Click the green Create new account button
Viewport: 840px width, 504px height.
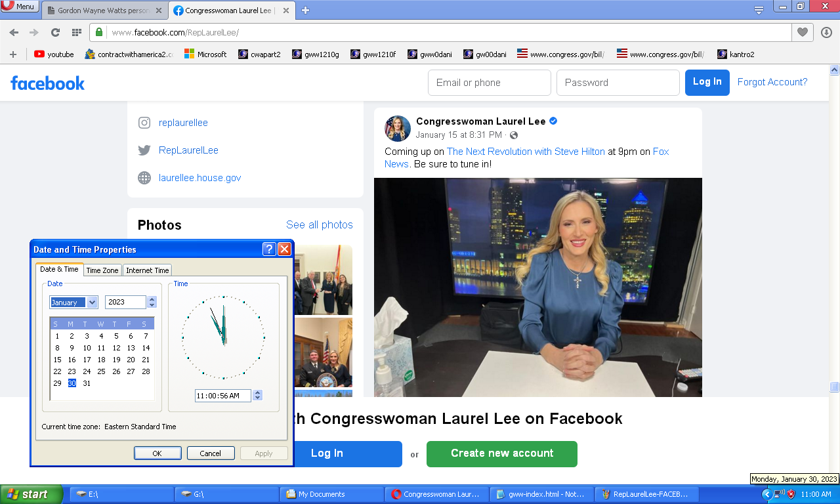click(x=501, y=453)
